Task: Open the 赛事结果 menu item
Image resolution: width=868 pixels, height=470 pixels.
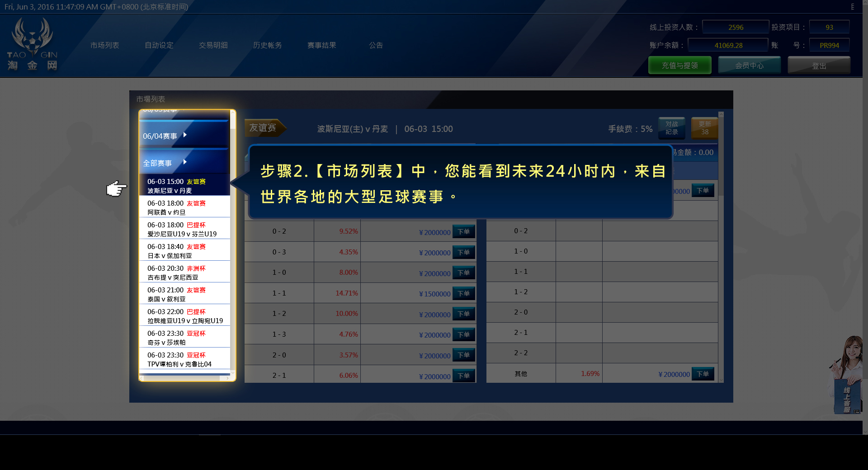Action: point(321,45)
